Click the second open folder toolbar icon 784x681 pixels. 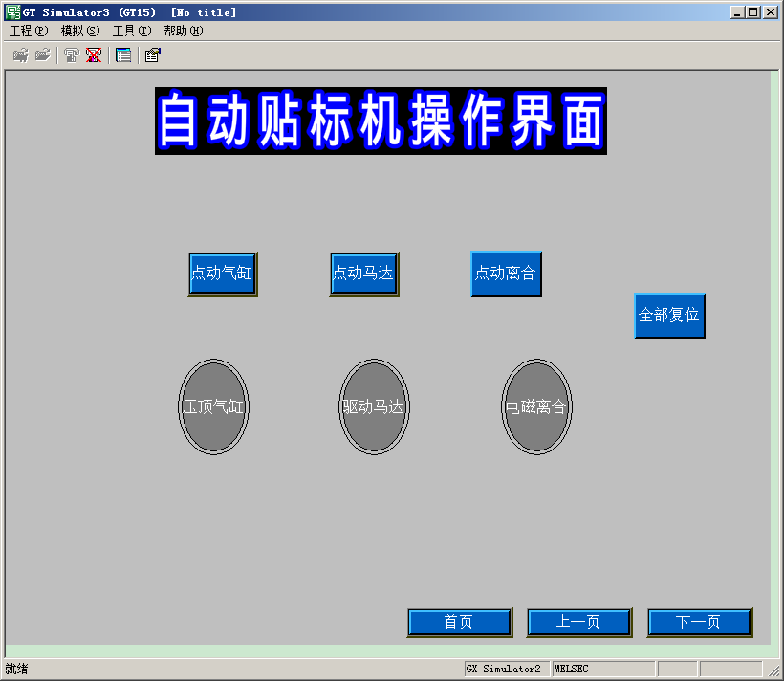click(x=42, y=55)
